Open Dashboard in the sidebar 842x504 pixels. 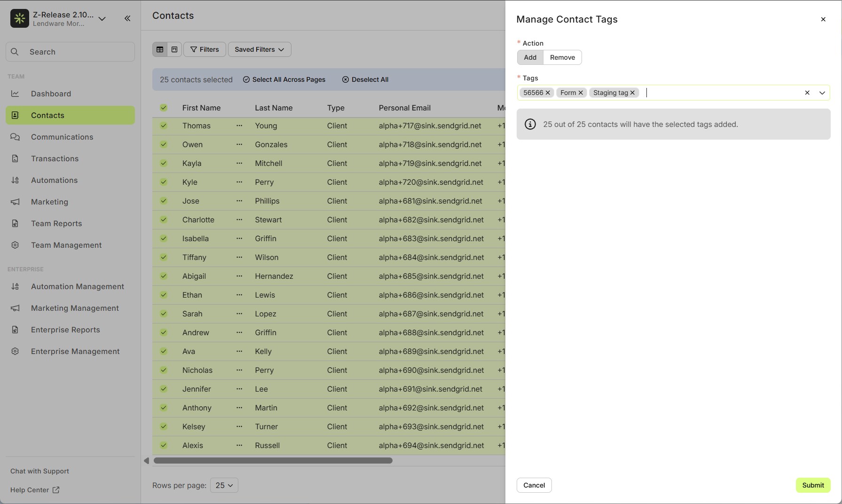70,94
